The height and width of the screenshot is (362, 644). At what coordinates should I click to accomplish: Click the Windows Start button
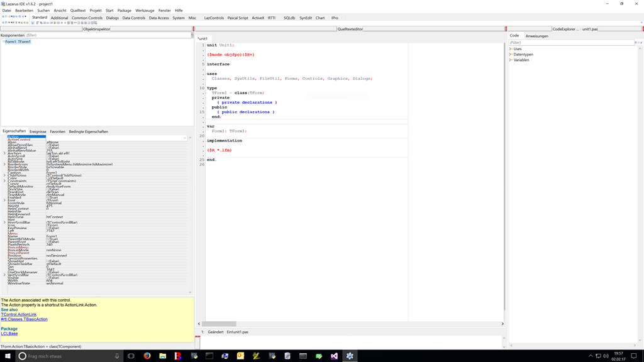coord(8,356)
